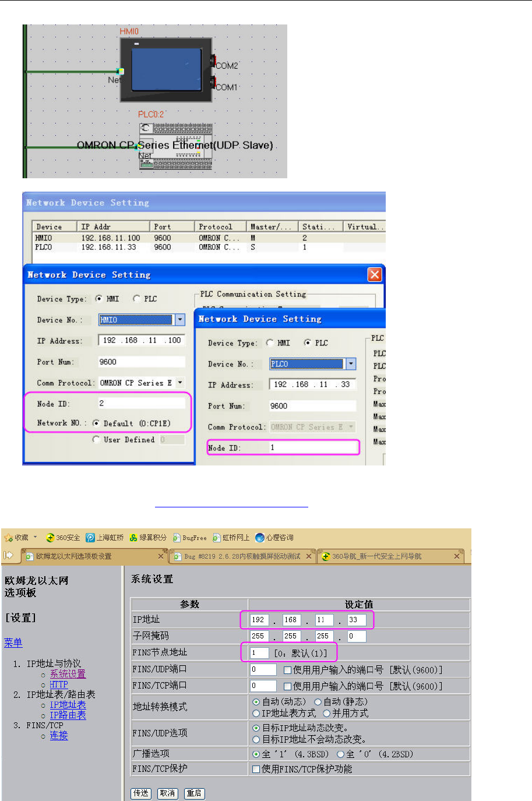The height and width of the screenshot is (801, 532).
Task: Click the FINS/UDP端口 port number field
Action: pyautogui.click(x=263, y=670)
